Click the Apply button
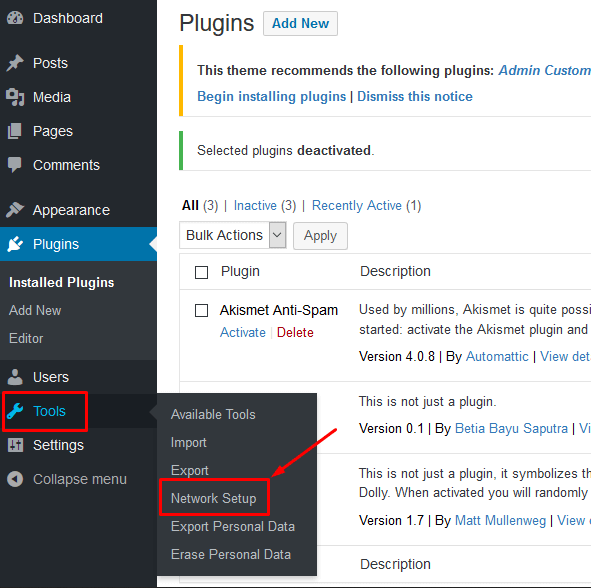 (320, 236)
